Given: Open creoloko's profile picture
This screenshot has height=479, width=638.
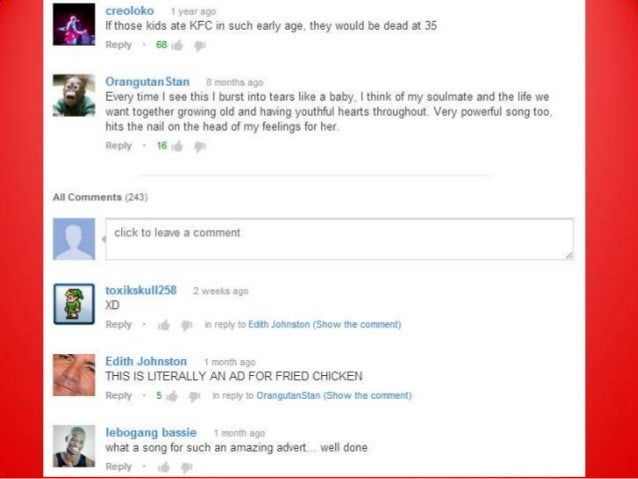Looking at the screenshot, I should point(74,24).
